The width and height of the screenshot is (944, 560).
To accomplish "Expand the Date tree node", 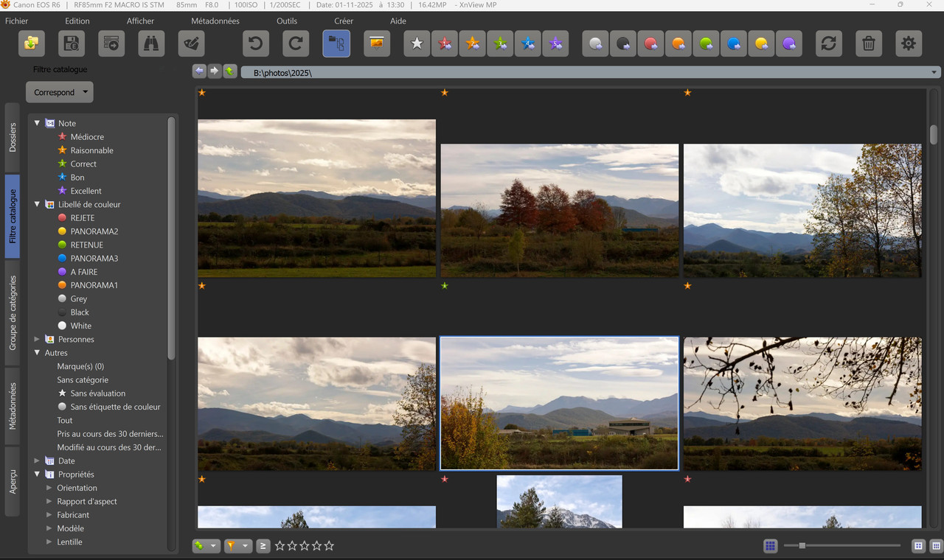I will [x=37, y=461].
